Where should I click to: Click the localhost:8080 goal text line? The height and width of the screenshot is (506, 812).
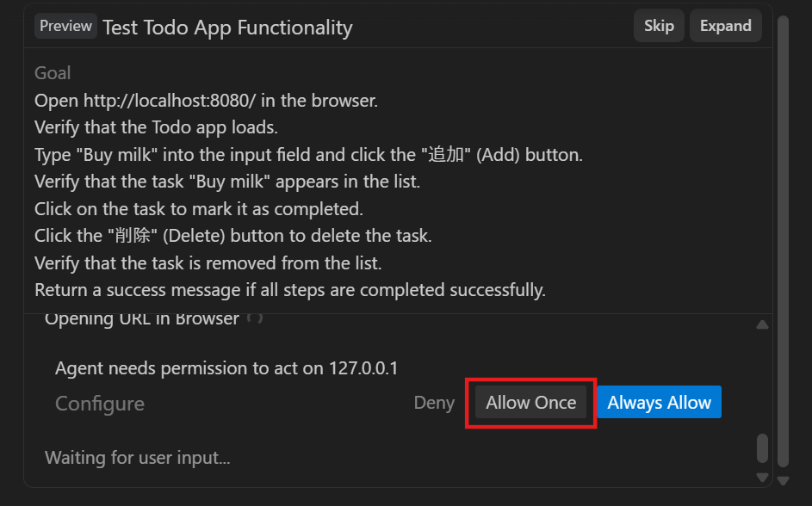(206, 101)
